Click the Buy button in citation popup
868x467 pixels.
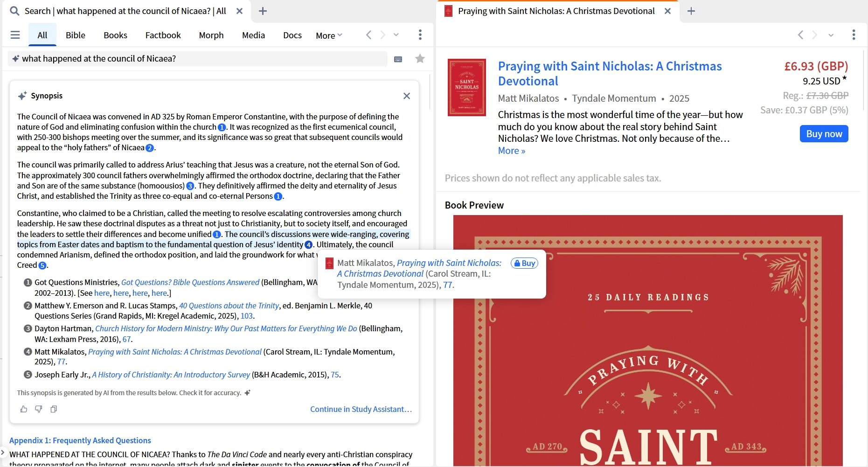524,263
